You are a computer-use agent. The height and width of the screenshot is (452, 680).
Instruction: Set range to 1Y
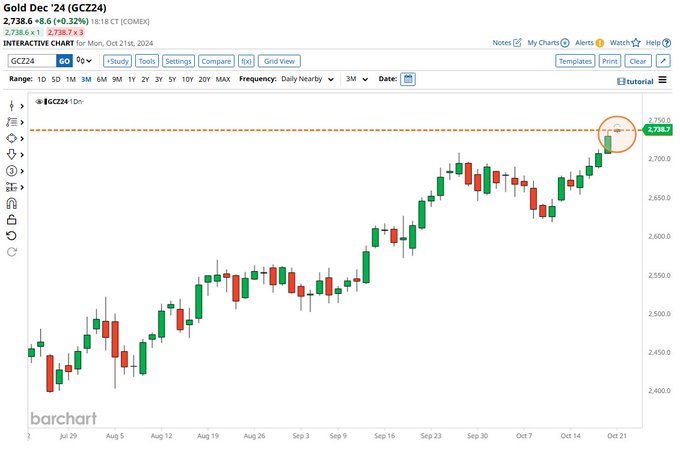132,79
